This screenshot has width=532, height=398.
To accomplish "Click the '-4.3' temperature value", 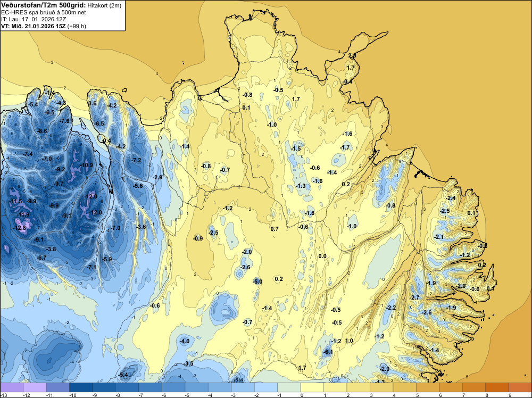I will point(61,103).
